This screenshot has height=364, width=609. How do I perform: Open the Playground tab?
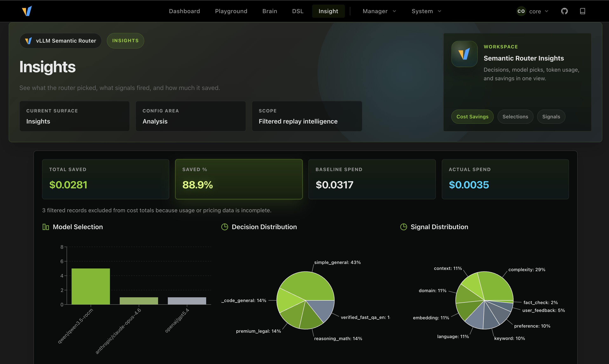pyautogui.click(x=231, y=11)
